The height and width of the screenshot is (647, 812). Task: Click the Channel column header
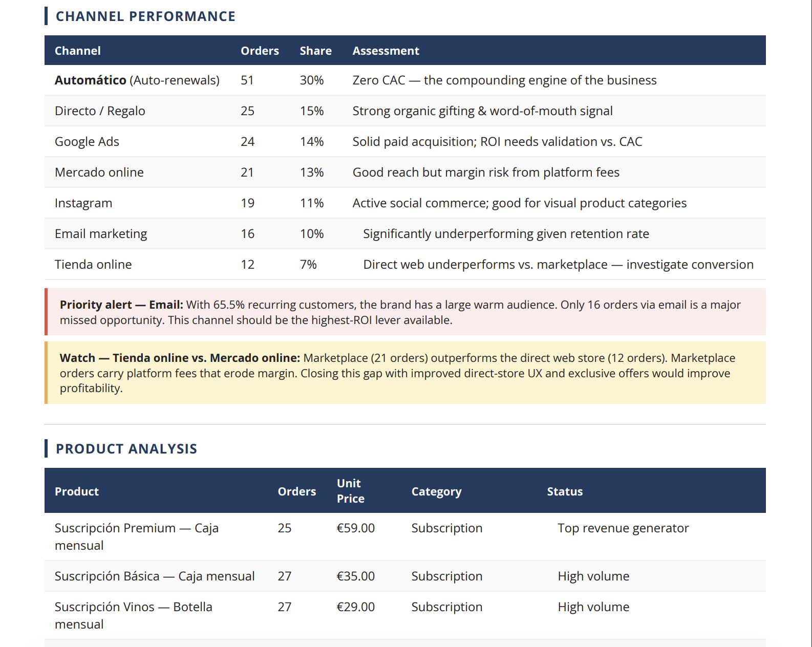coord(78,51)
